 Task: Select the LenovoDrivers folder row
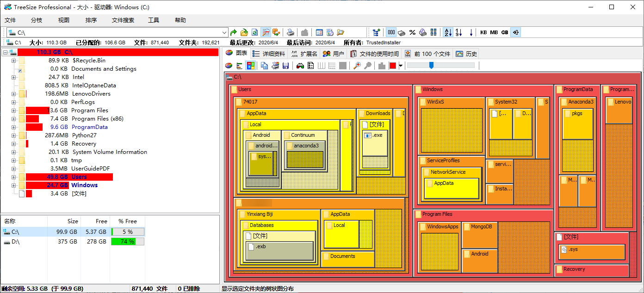point(91,94)
